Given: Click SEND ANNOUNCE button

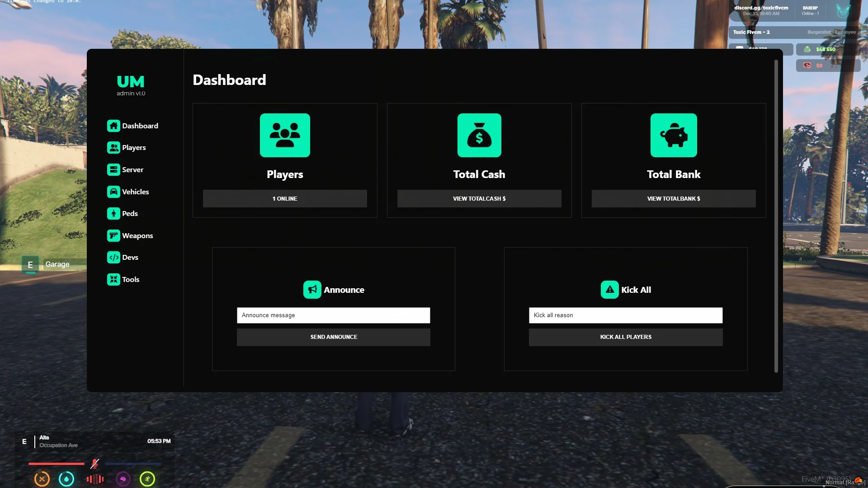Looking at the screenshot, I should click(334, 337).
